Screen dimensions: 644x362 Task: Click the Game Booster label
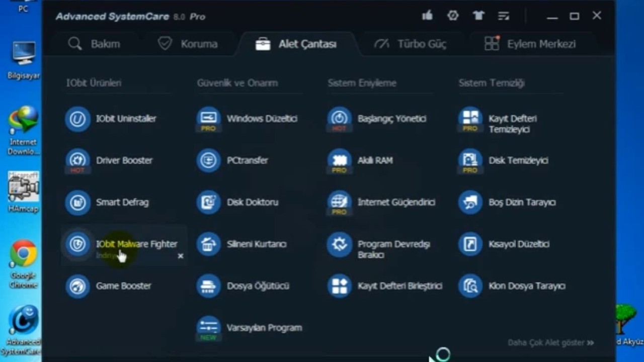(124, 286)
